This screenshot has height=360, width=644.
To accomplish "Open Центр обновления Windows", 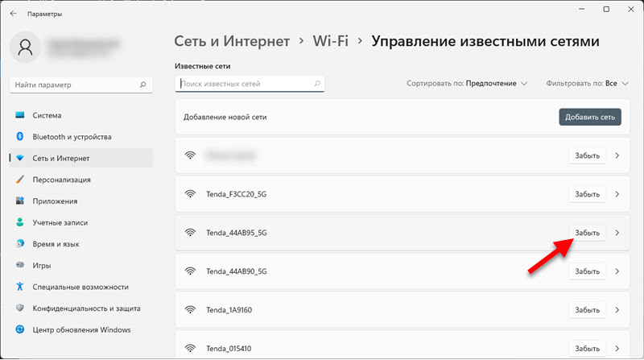I will coord(81,329).
